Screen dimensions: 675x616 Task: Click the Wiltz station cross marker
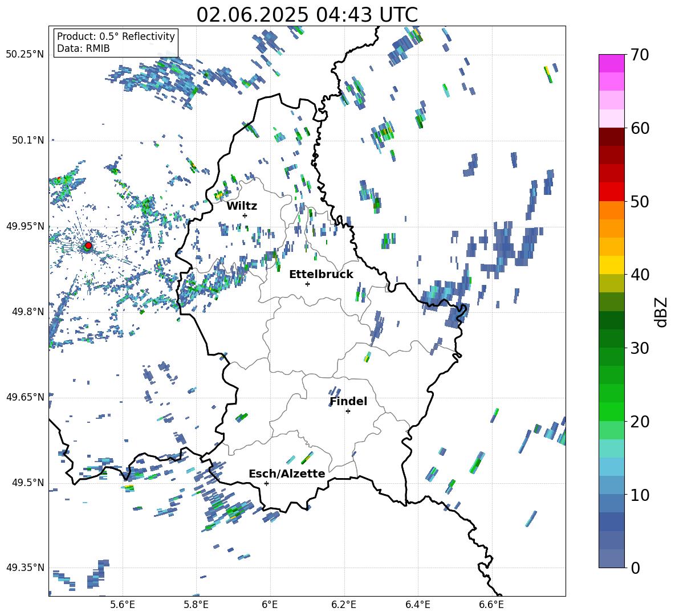245,215
